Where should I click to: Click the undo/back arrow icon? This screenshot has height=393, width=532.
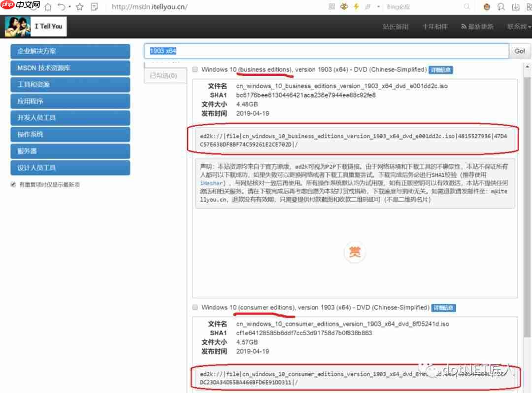tap(62, 7)
